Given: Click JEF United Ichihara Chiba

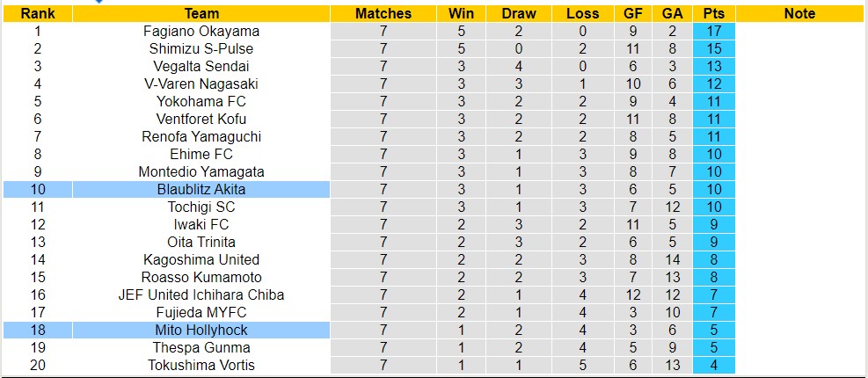Looking at the screenshot, I should (201, 294).
